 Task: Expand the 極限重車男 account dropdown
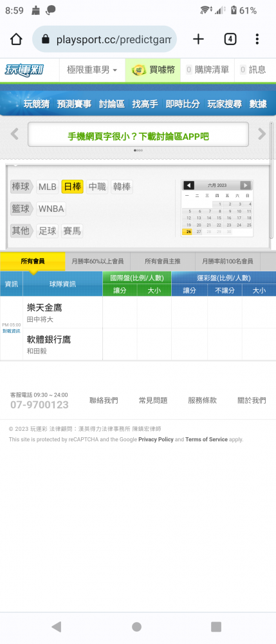point(92,70)
